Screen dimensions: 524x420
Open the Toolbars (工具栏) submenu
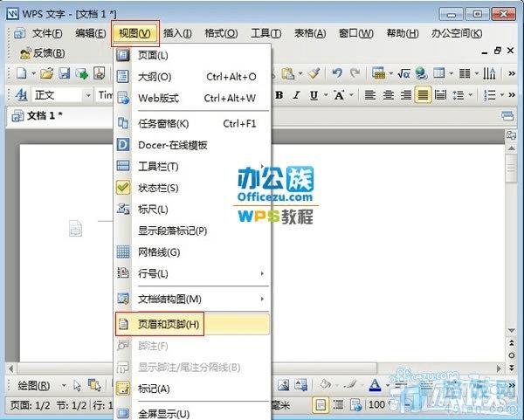pyautogui.click(x=192, y=167)
